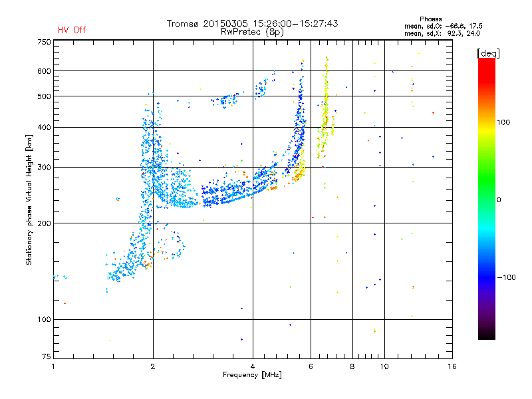
Task: Click the colorbar tick label '-100'
Action: [506, 277]
